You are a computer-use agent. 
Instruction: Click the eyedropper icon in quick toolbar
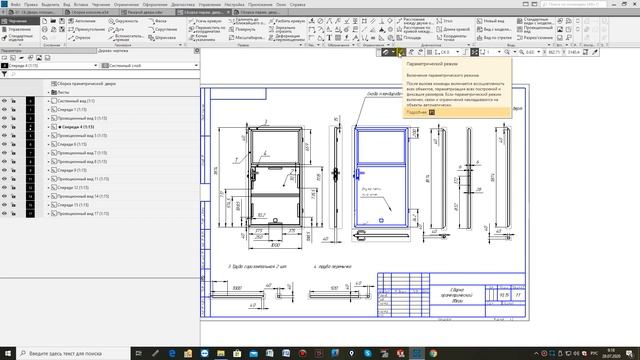coord(595,52)
